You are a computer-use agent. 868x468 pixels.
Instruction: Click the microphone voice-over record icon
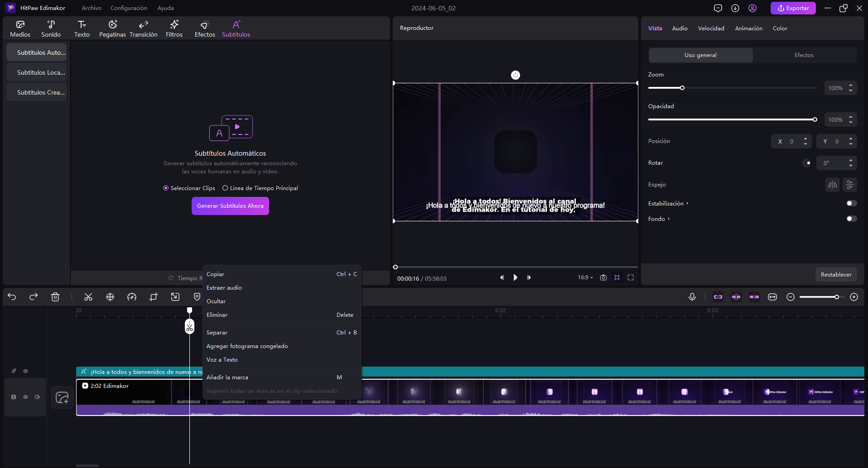click(692, 297)
